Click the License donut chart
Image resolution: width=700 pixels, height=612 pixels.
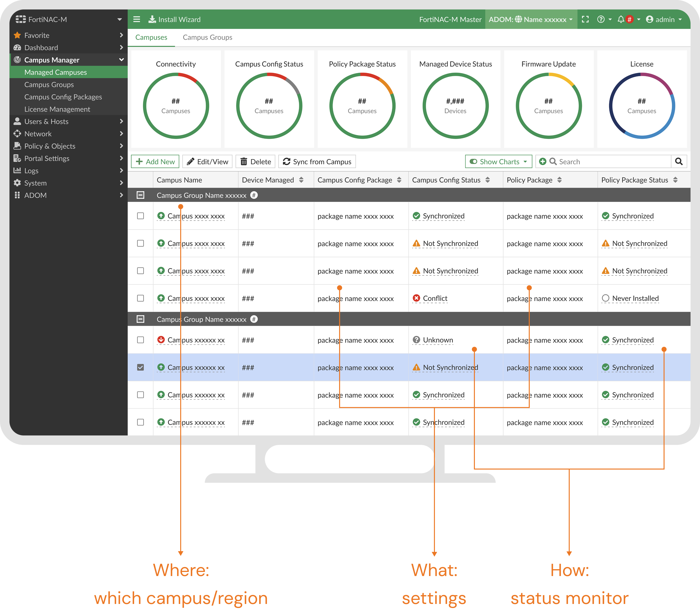tap(642, 106)
